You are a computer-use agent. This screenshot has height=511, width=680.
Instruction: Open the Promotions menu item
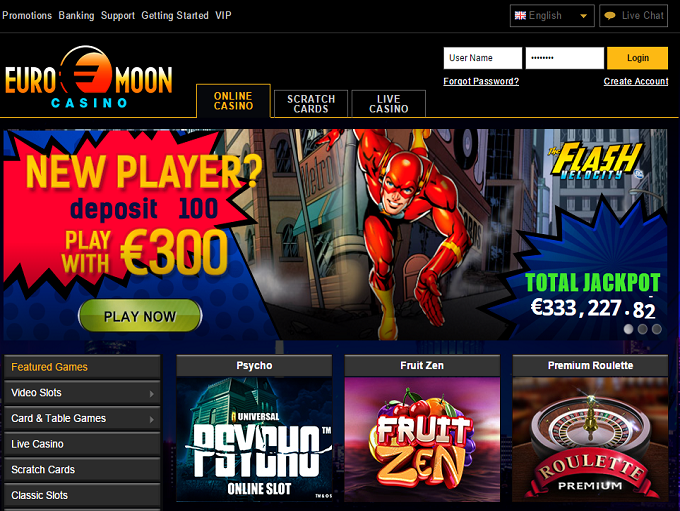pos(27,16)
